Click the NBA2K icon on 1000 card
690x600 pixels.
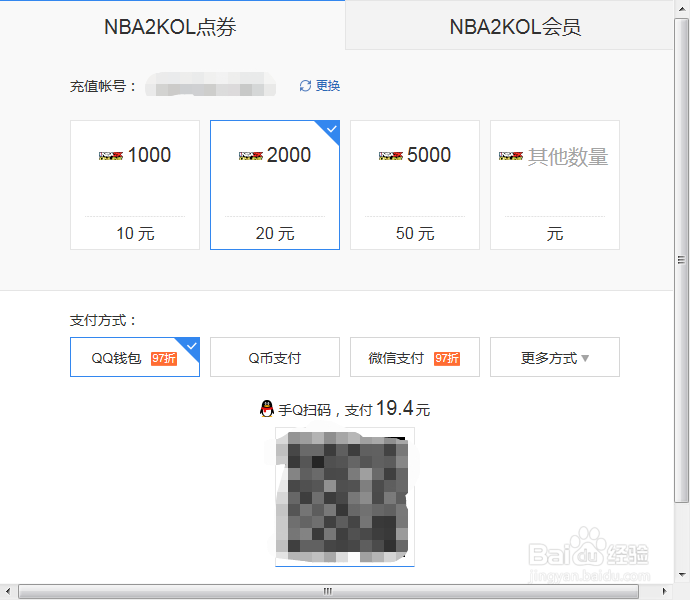click(111, 156)
